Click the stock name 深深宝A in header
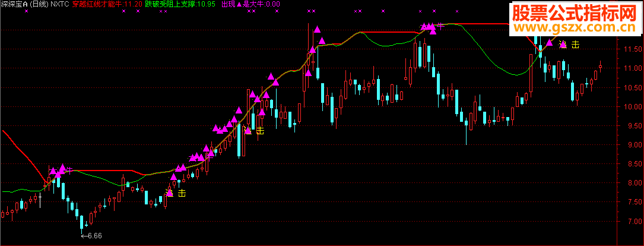 click(14, 4)
